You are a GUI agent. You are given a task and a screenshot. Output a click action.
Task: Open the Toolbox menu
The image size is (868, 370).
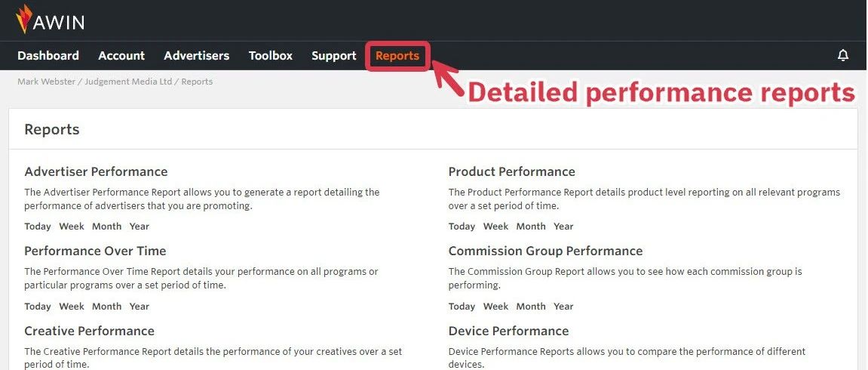point(271,56)
